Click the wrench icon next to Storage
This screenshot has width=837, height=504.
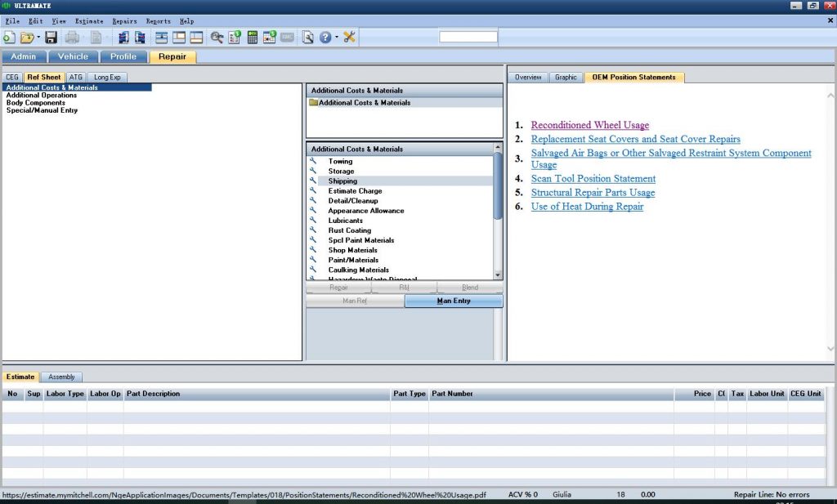point(313,171)
